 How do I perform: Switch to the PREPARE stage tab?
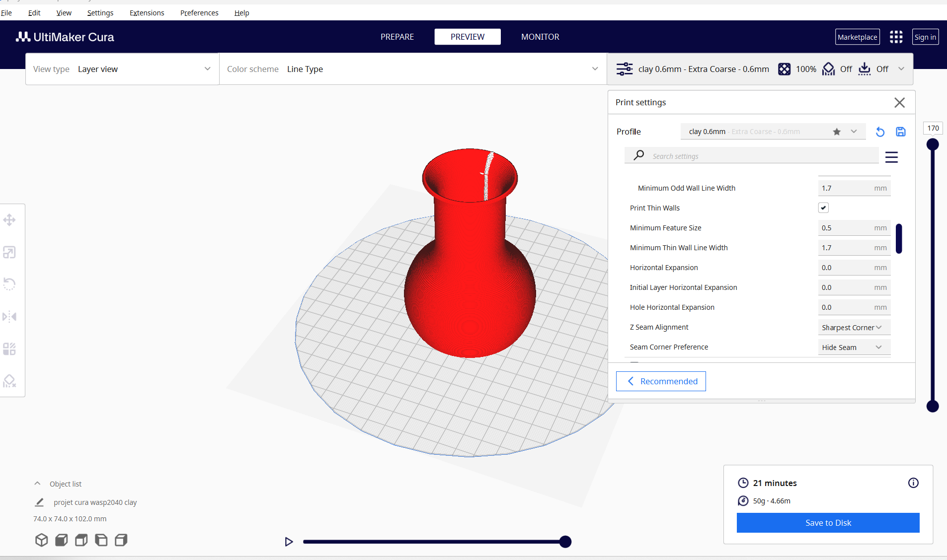tap(397, 37)
